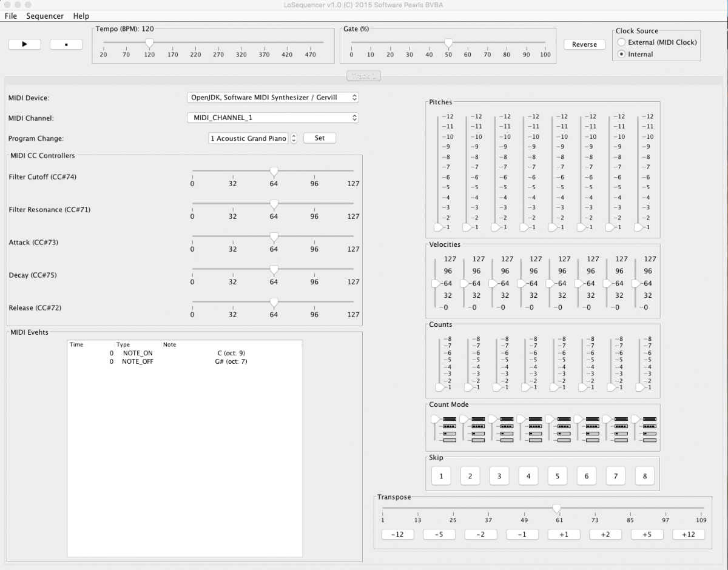Click eighth step's Count Mode top bar icon
The image size is (728, 570).
point(649,419)
